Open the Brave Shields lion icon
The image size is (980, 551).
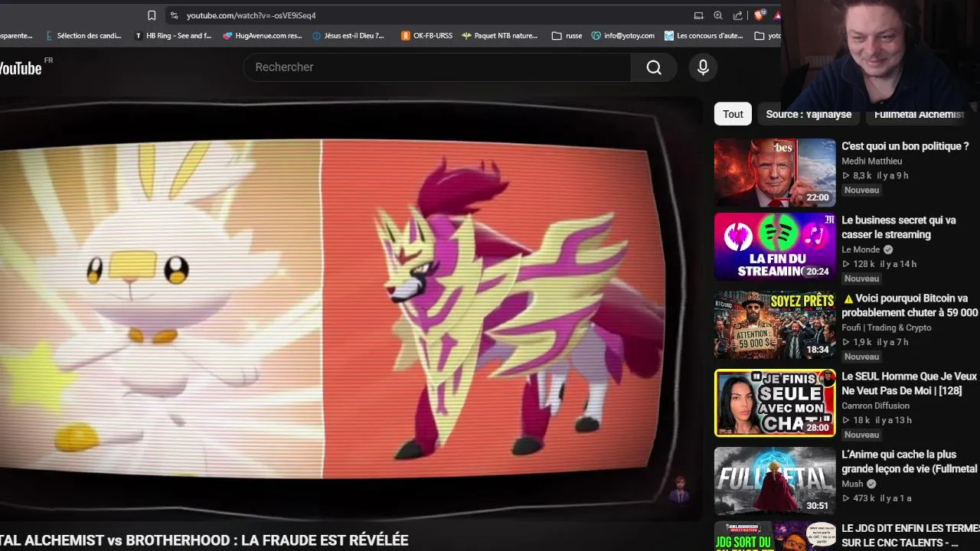(x=759, y=15)
